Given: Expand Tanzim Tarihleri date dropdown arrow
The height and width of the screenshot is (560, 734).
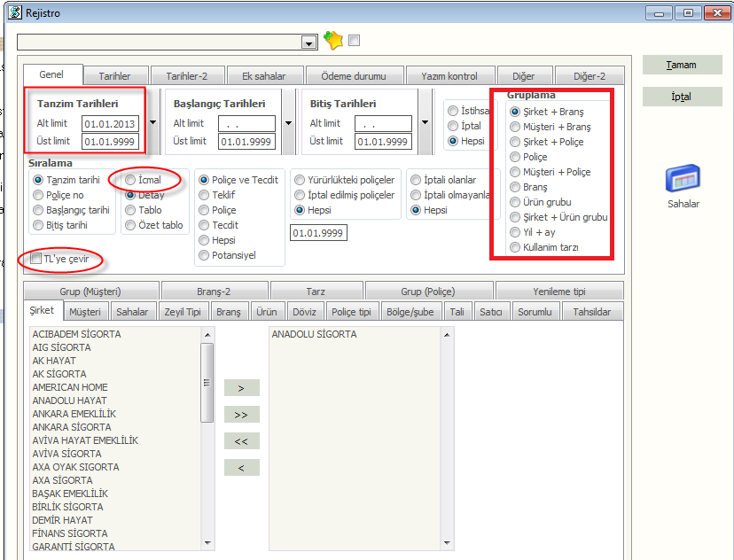Looking at the screenshot, I should pos(153,122).
